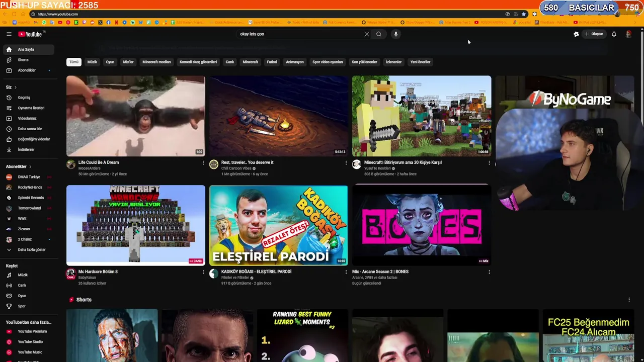Open Oynatma listeleri in sidebar

pyautogui.click(x=28, y=108)
